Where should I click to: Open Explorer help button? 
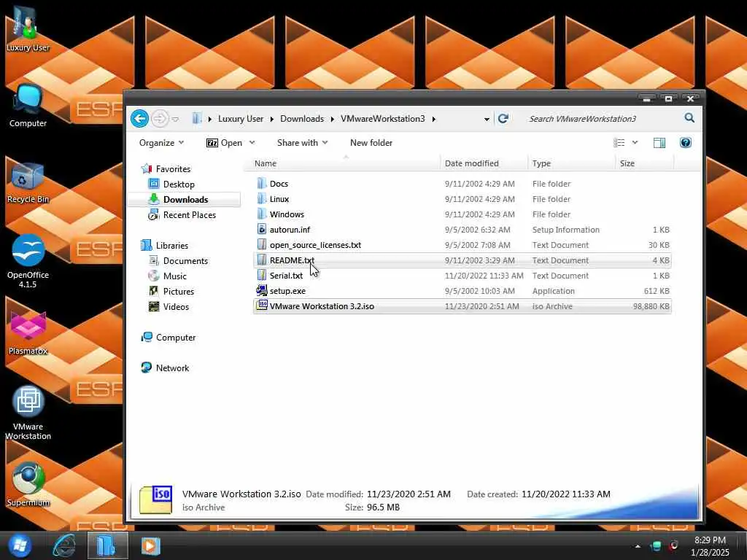click(x=686, y=142)
